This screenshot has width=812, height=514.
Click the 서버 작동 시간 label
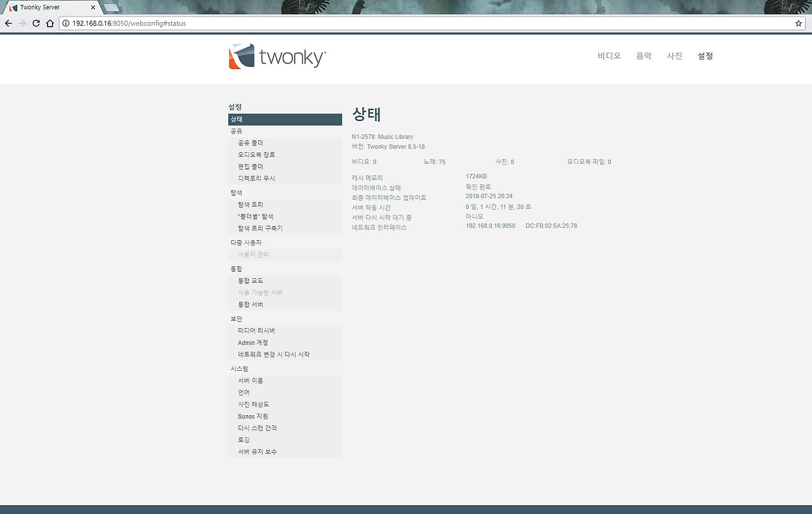[371, 208]
